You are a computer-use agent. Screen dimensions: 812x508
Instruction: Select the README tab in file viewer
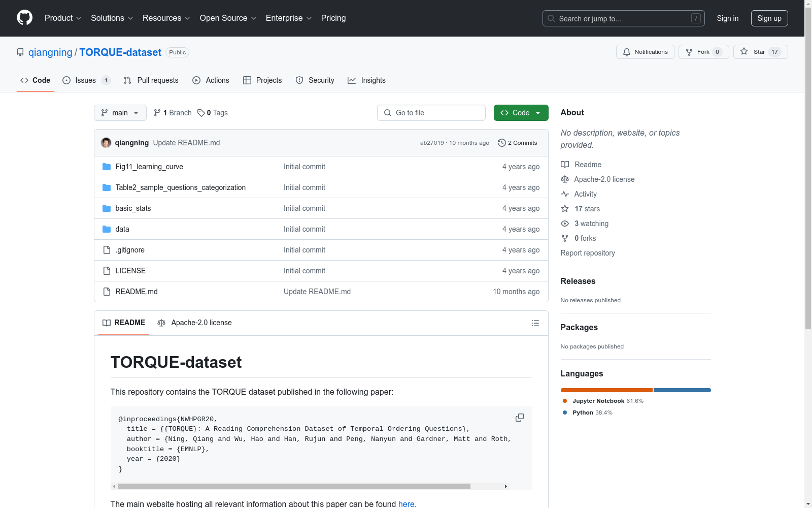124,323
